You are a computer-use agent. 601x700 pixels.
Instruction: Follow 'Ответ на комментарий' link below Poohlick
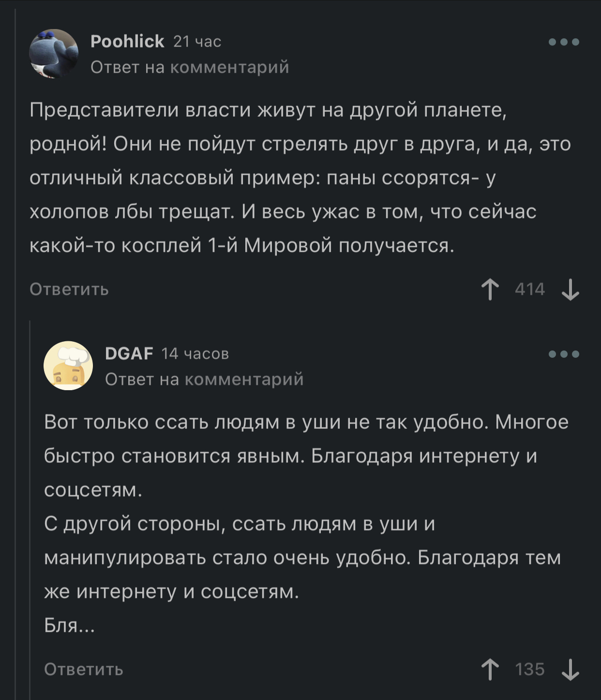point(190,67)
